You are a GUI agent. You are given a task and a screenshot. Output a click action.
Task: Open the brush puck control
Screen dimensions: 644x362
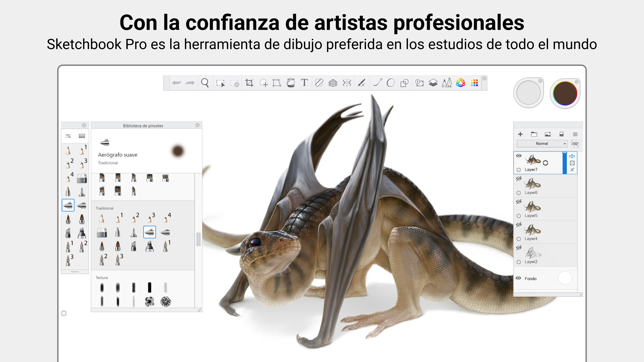click(x=528, y=93)
